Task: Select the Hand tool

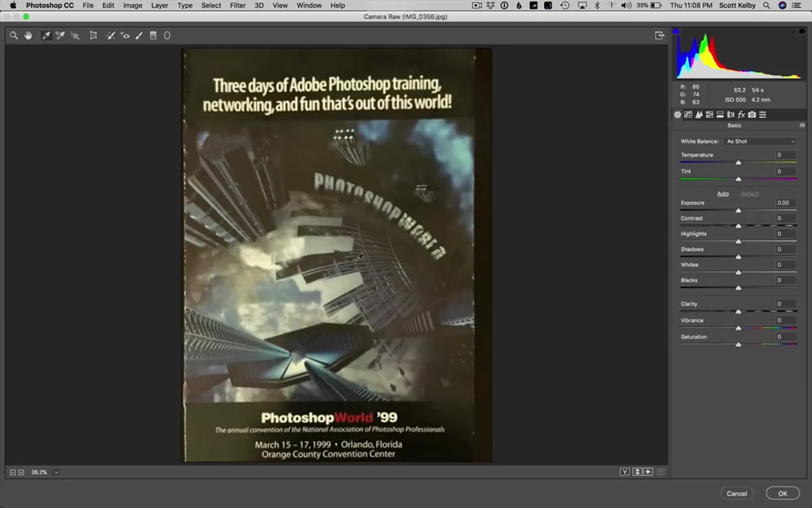Action: coord(28,35)
